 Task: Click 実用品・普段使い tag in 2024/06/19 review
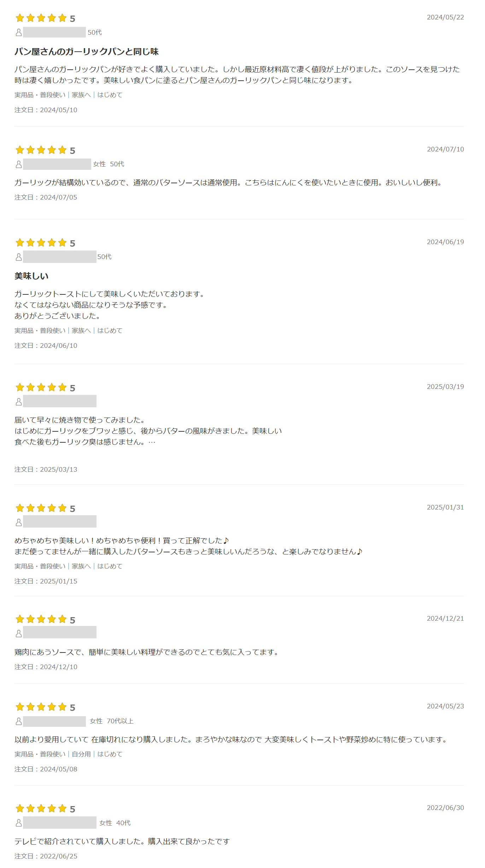(x=40, y=330)
